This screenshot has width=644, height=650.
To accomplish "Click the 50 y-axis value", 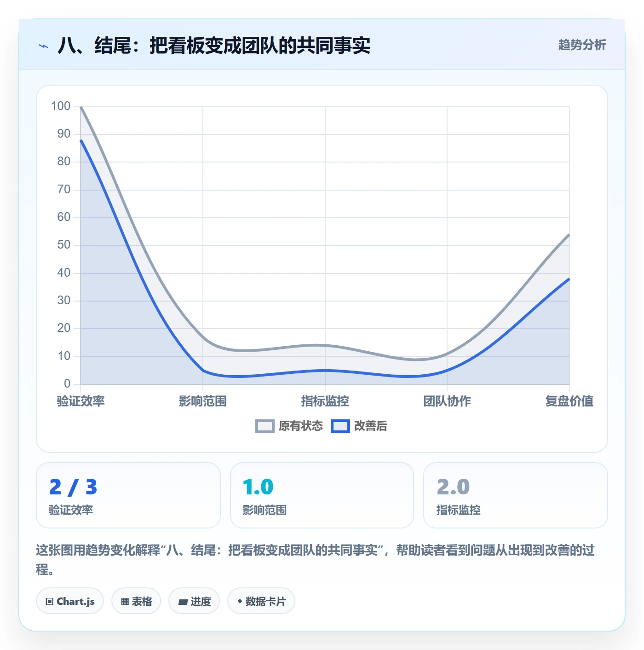I will click(x=64, y=245).
